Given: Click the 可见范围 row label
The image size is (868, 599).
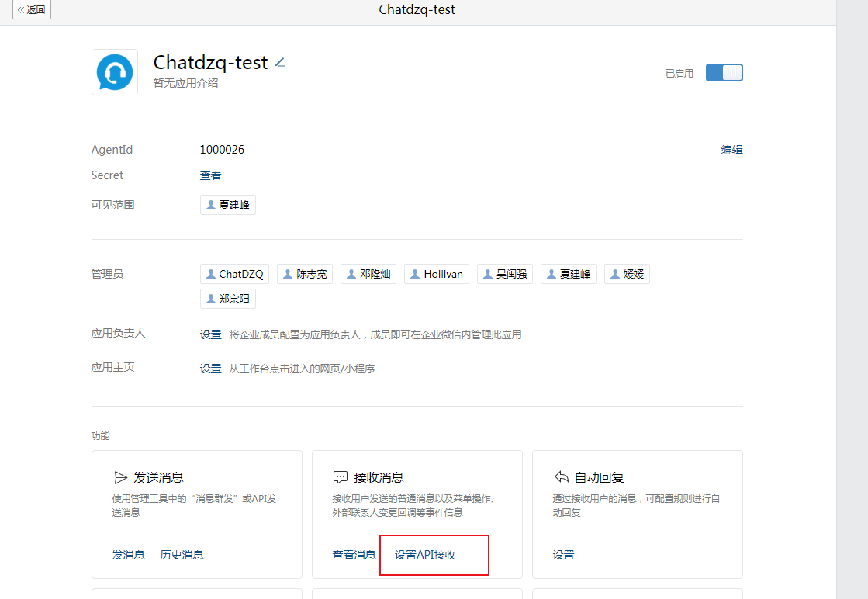Looking at the screenshot, I should 113,205.
